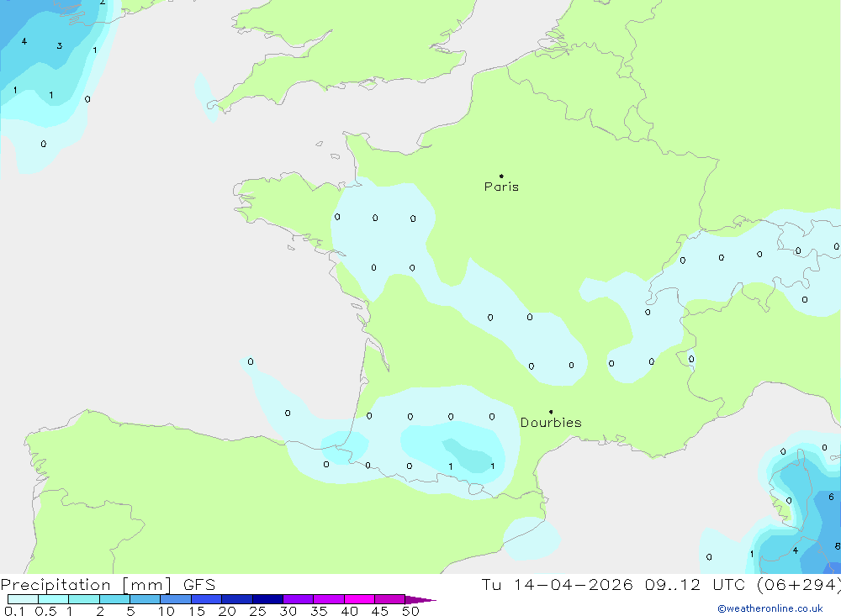841x616 pixels.
Task: Click the '(06+294)' forecast offset text
Action: 799,584
